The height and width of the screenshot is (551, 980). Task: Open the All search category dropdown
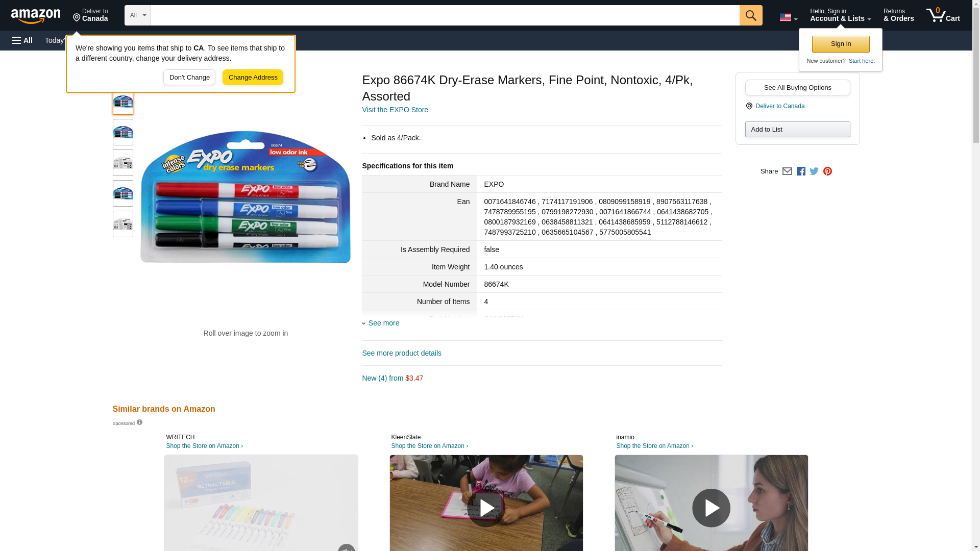137,15
